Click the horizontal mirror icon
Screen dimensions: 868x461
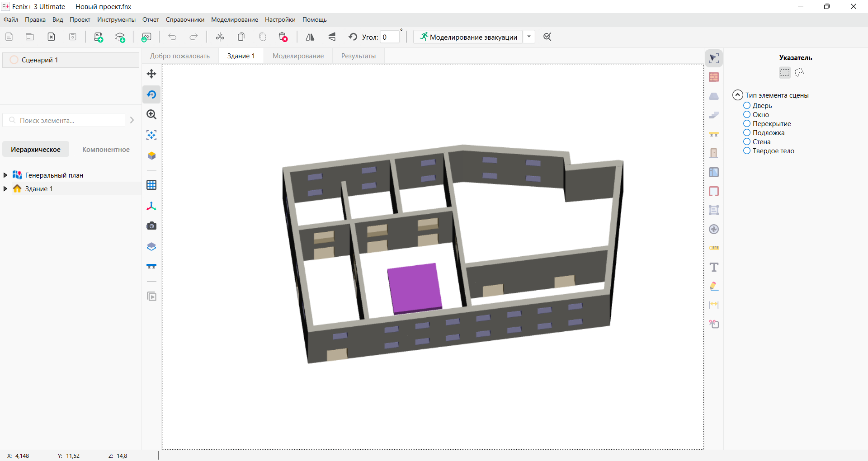[x=310, y=37]
